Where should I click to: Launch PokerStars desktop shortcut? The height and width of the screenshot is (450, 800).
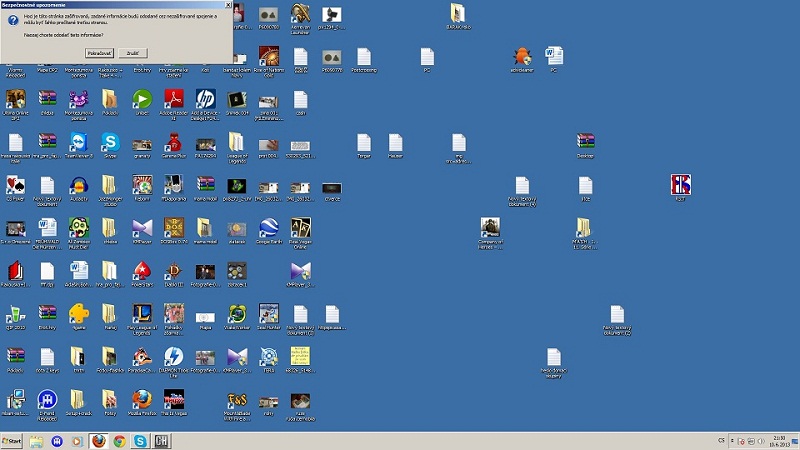(x=141, y=270)
